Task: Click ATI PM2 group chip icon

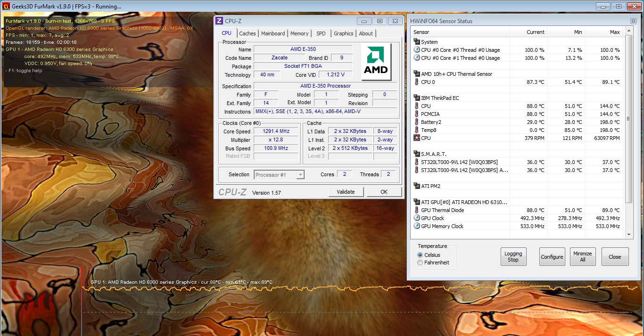Action: (417, 186)
